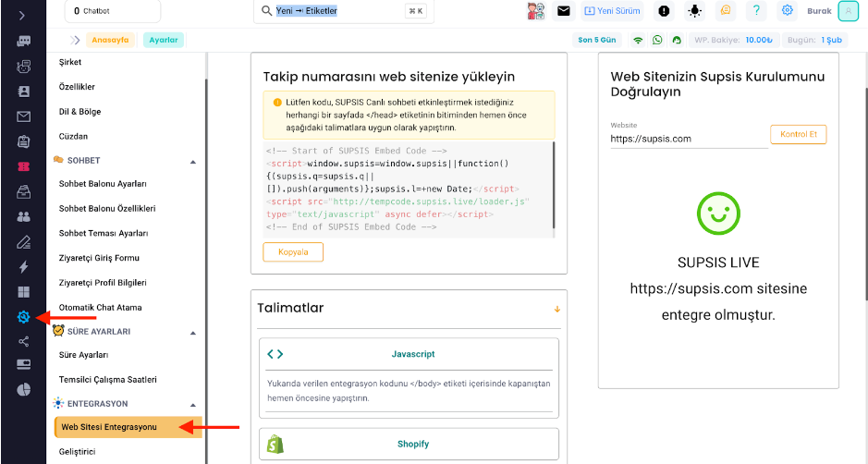Open the team people icon in sidebar
Screen dimensions: 868x464
[24, 216]
